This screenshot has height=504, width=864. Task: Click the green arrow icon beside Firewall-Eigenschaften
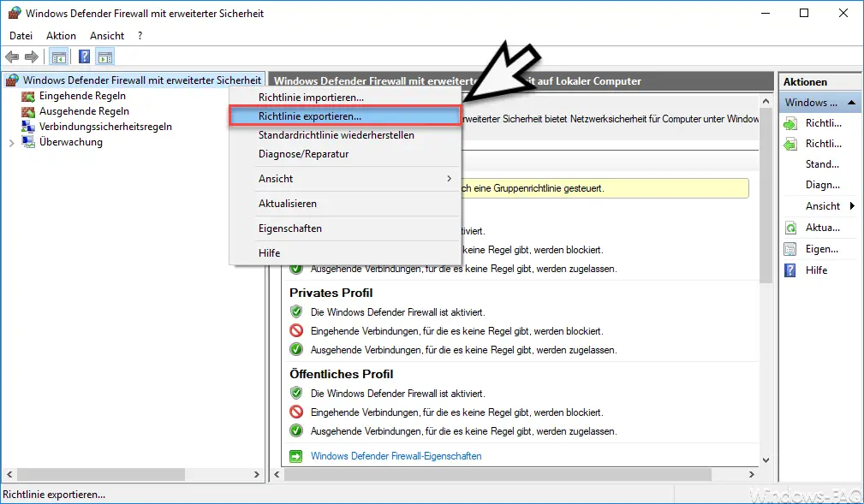(296, 456)
